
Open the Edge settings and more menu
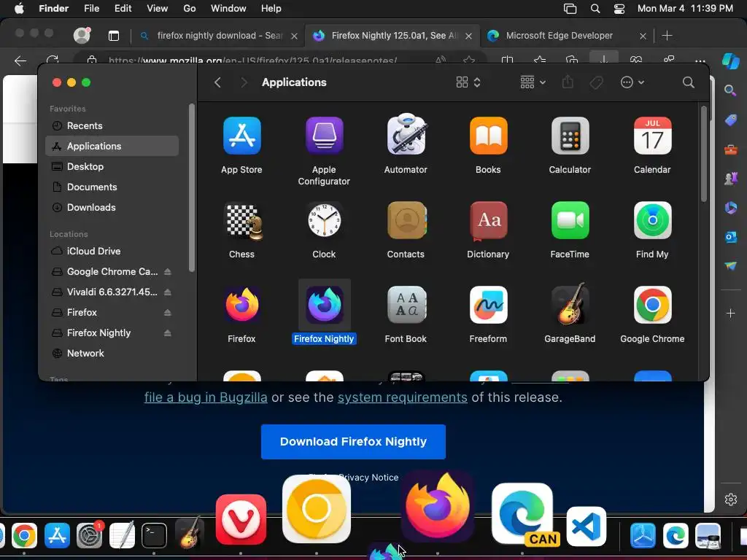click(700, 61)
